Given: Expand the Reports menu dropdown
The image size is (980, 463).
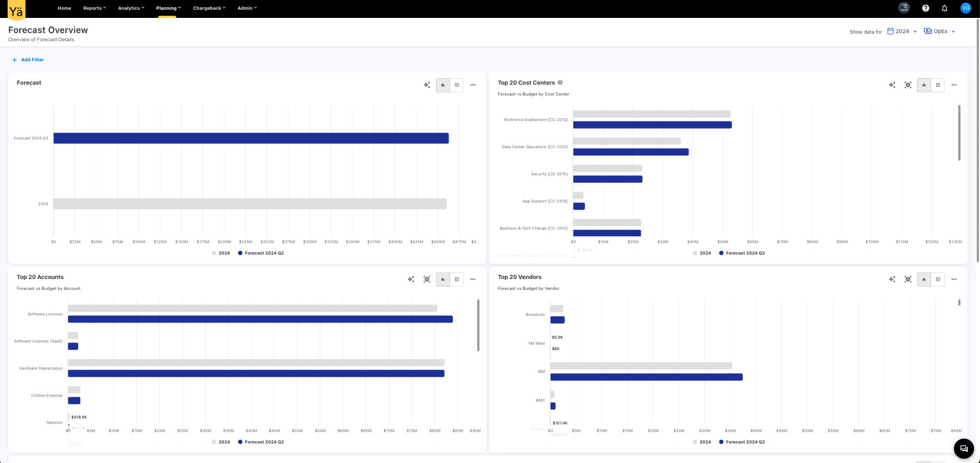Looking at the screenshot, I should click(x=94, y=8).
